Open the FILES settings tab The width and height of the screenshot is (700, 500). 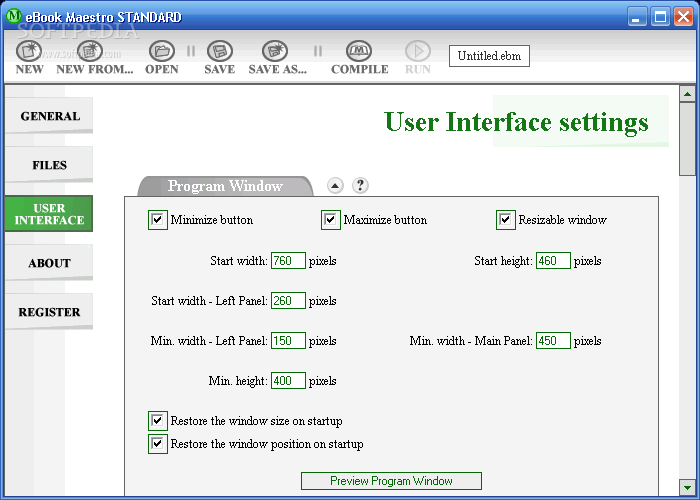[50, 165]
